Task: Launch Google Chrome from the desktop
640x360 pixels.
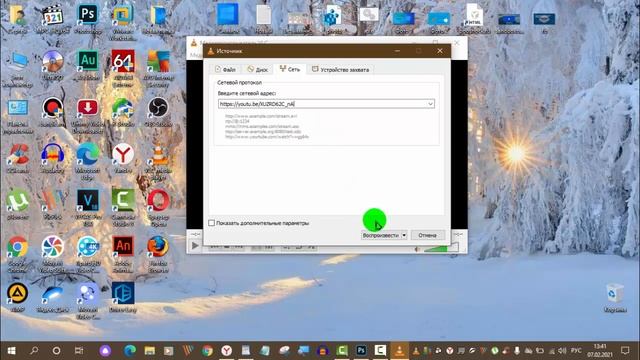Action: coord(18,253)
